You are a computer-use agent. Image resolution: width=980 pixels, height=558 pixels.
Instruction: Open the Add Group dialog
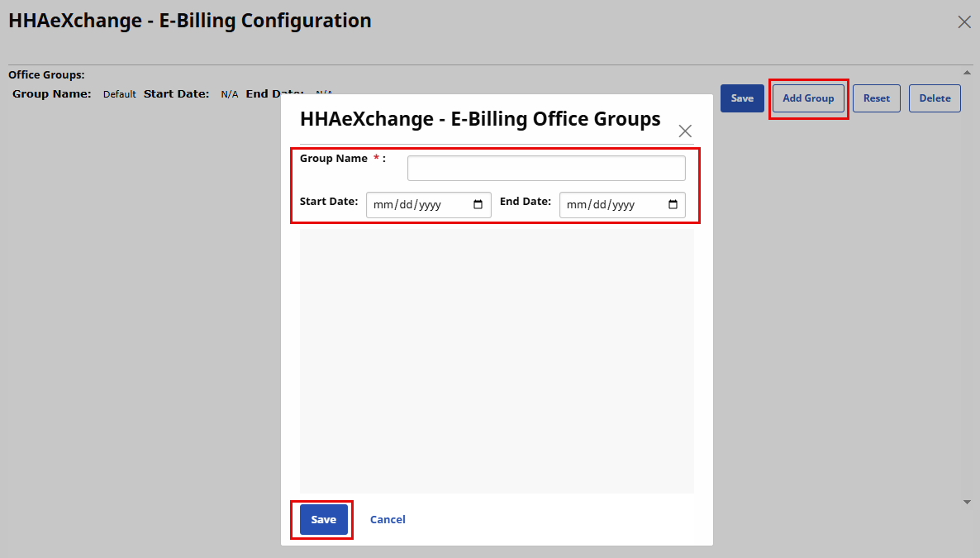click(x=808, y=98)
